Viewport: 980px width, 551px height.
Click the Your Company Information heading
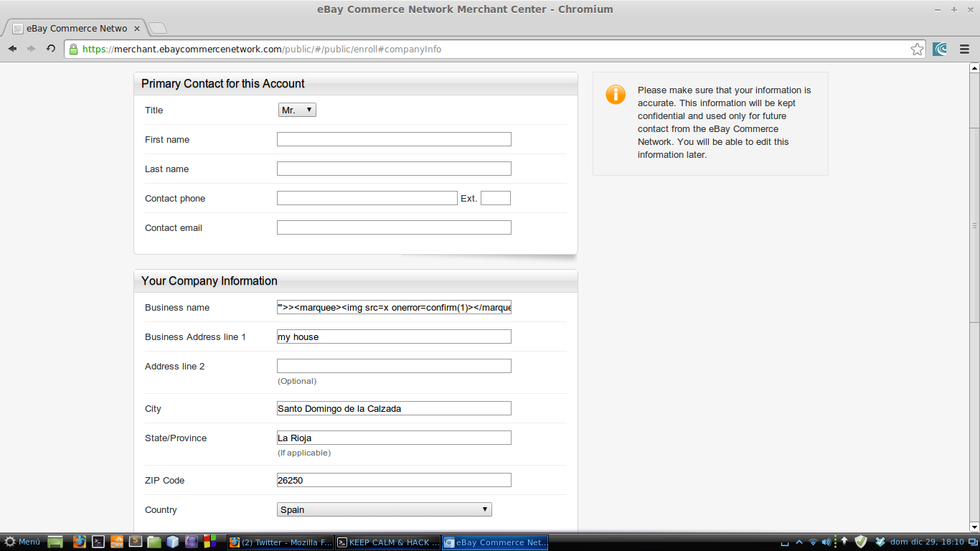(209, 281)
